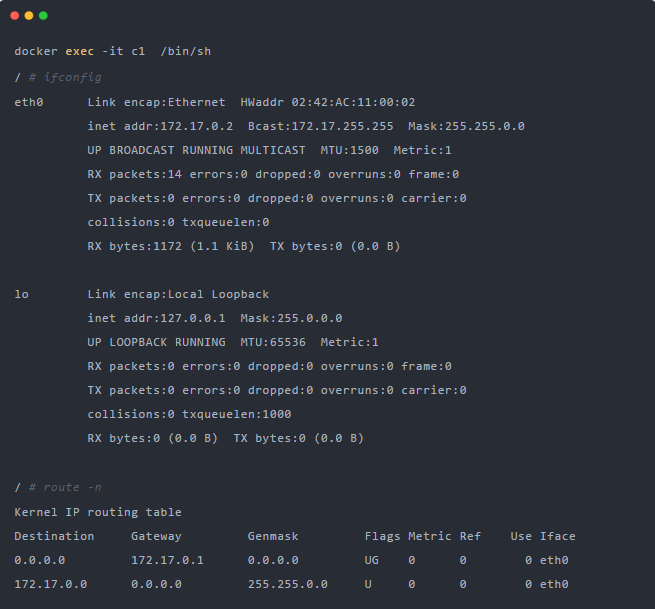This screenshot has height=609, width=655.
Task: Click the red close window dot
Action: click(x=14, y=15)
